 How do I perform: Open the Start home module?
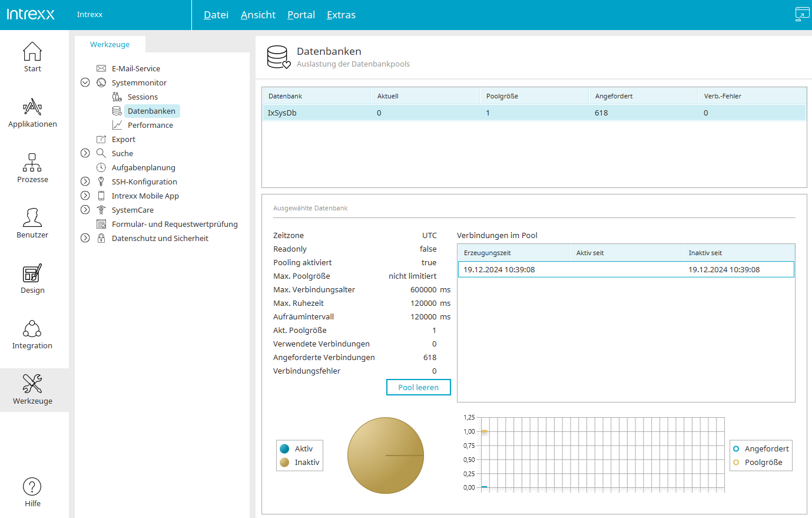(32, 57)
